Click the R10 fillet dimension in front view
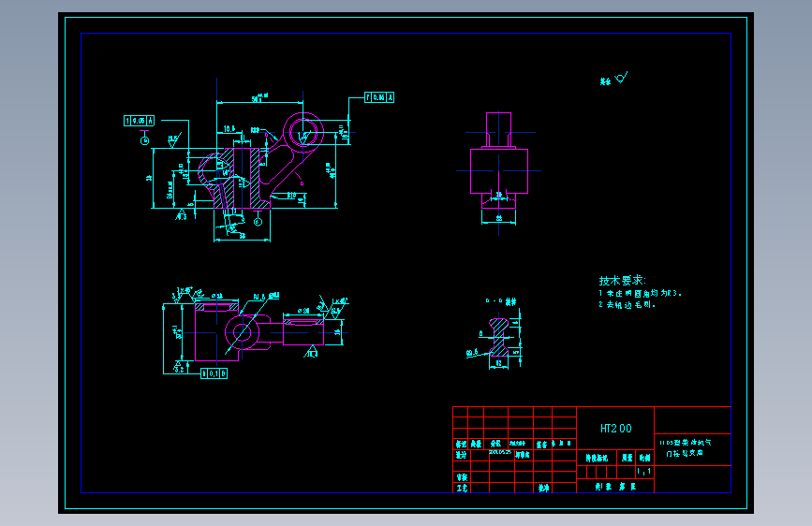Image resolution: width=812 pixels, height=526 pixels. (291, 196)
